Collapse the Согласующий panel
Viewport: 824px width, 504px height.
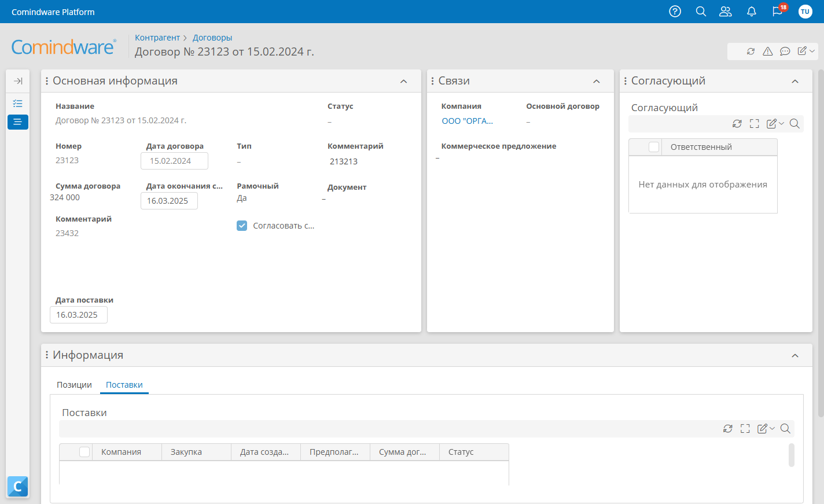tap(795, 82)
